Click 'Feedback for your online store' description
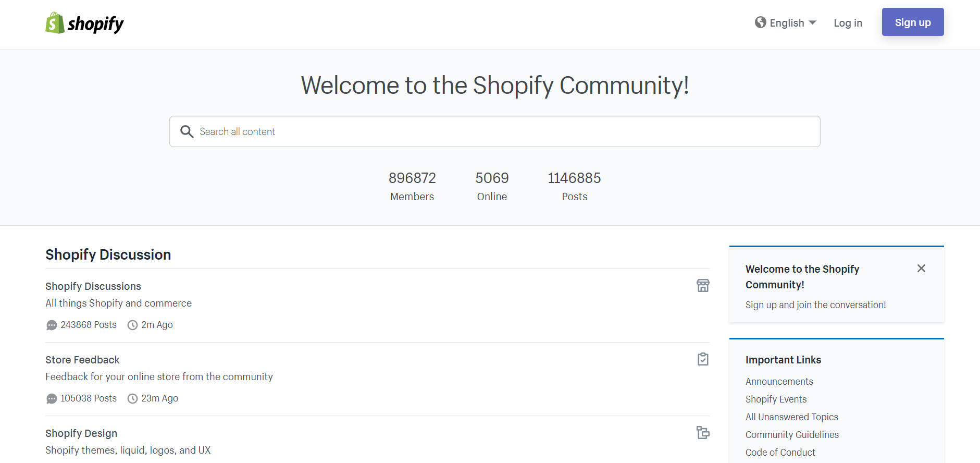 pyautogui.click(x=159, y=377)
